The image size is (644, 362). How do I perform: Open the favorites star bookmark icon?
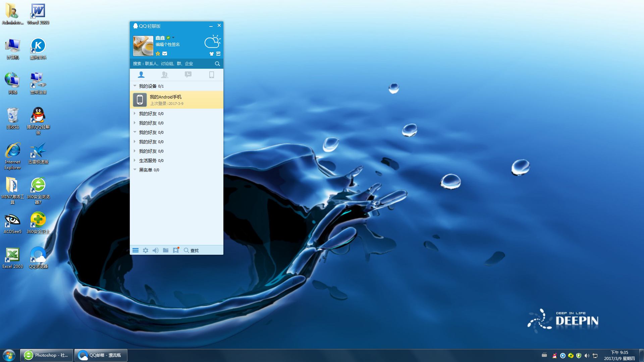tap(176, 250)
